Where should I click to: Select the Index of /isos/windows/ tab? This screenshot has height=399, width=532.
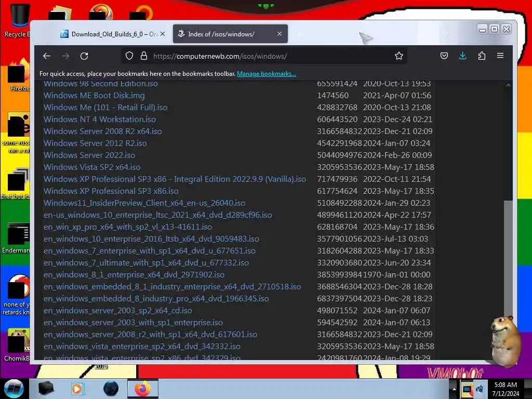[230, 34]
